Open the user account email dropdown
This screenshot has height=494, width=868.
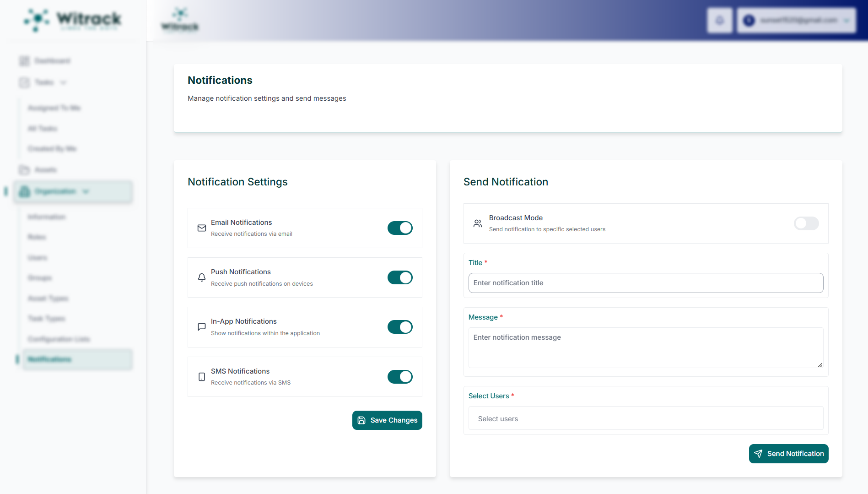(796, 21)
